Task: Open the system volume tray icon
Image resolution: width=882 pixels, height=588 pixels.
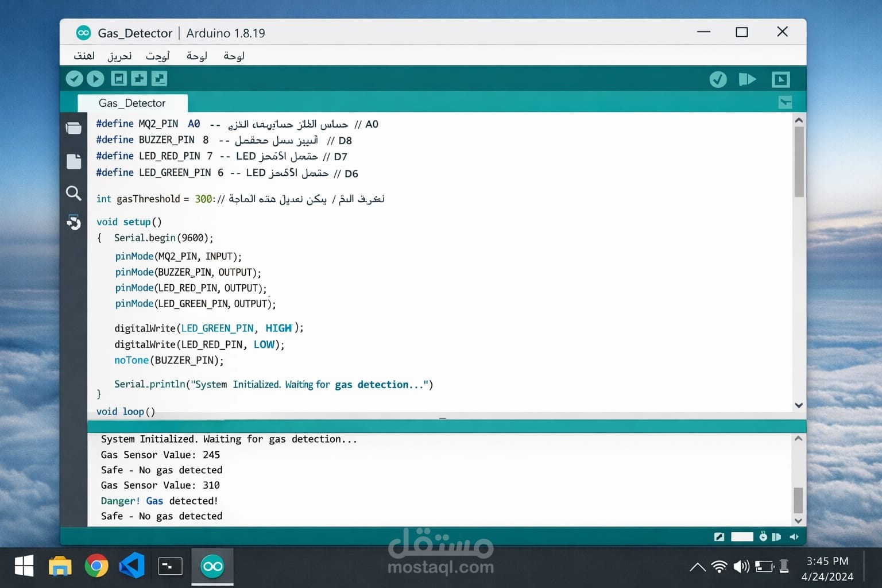Action: click(741, 567)
